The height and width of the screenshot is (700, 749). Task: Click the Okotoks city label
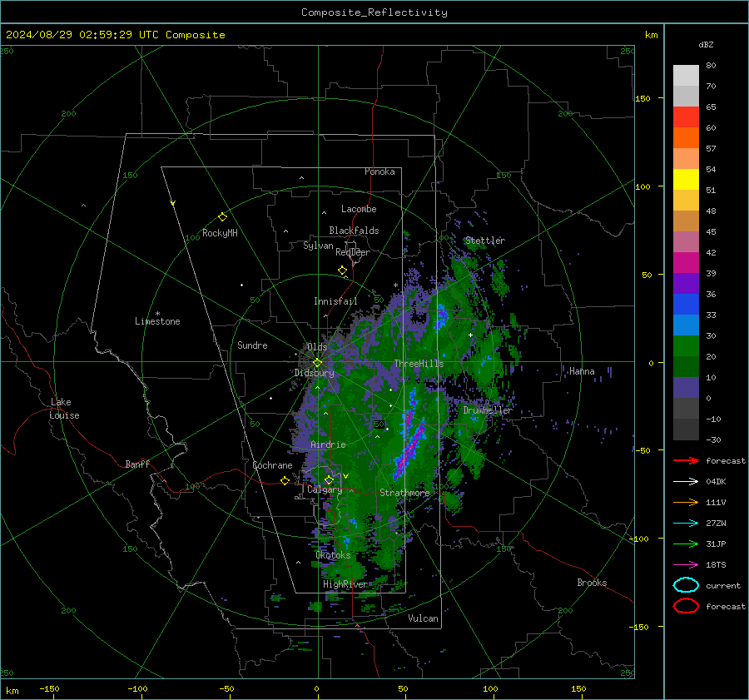334,555
